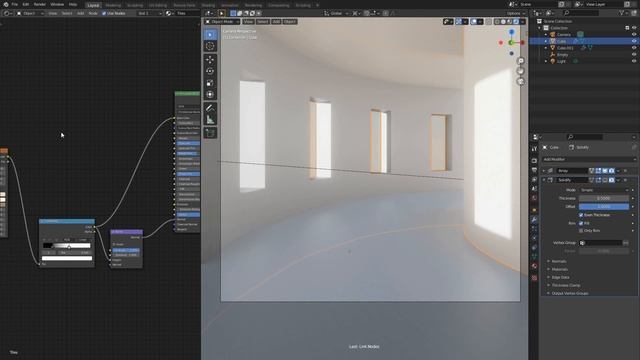The image size is (640, 360).
Task: Switch to the Layout workspace tab
Action: (93, 5)
